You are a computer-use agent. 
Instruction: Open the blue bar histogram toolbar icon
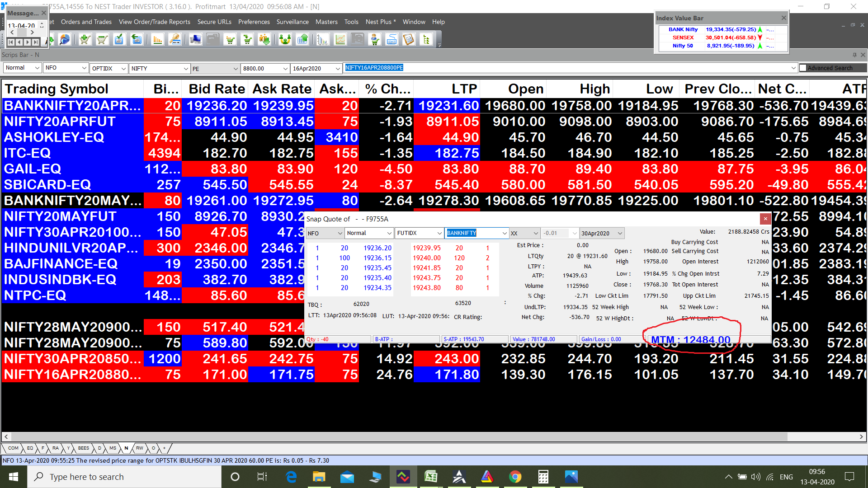tap(323, 40)
